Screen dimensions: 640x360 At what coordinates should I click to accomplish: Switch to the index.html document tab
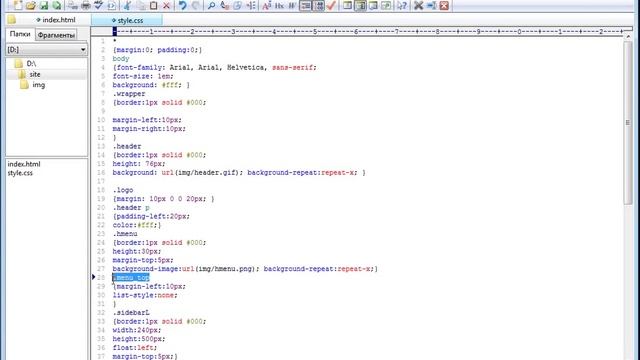coord(56,20)
